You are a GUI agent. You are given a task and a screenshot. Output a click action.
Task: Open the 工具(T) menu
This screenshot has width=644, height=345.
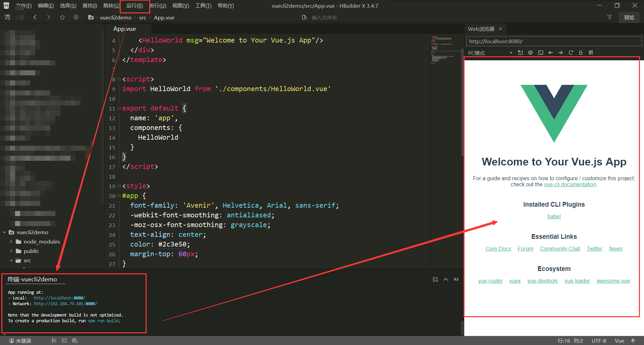click(203, 6)
